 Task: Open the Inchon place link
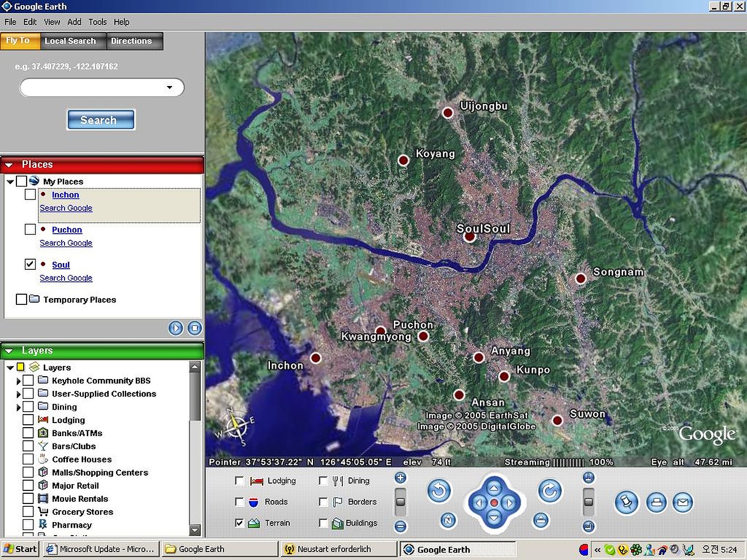pos(66,195)
